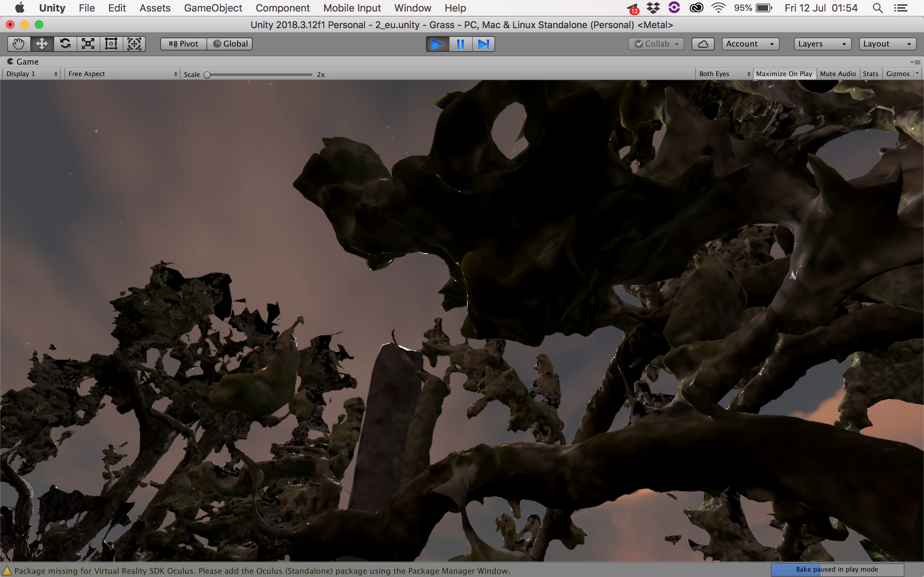This screenshot has height=577, width=924.
Task: Open the Component menu
Action: (283, 8)
